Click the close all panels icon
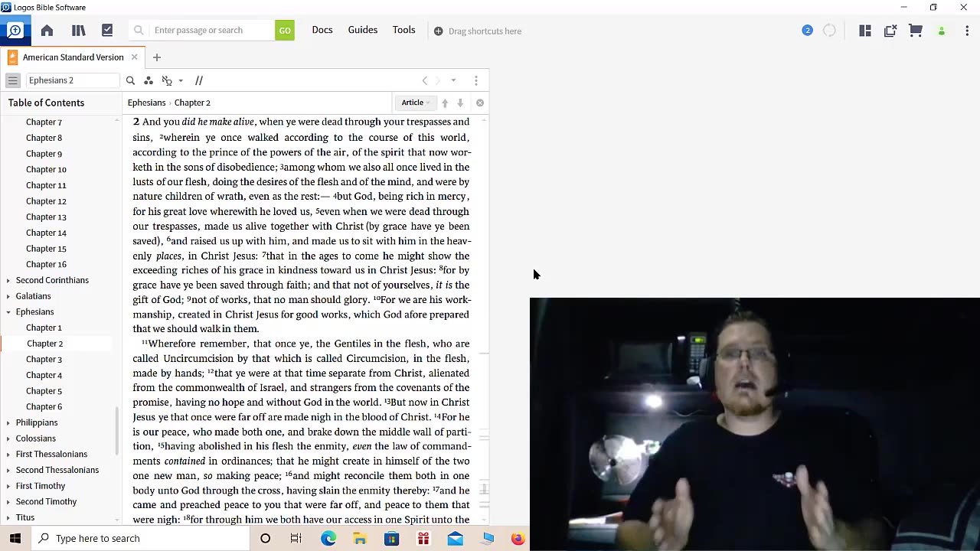Viewport: 980px width, 551px height. [890, 31]
